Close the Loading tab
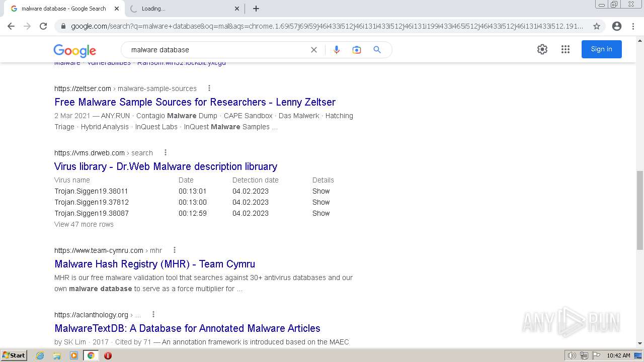This screenshot has height=362, width=644. pos(237,9)
